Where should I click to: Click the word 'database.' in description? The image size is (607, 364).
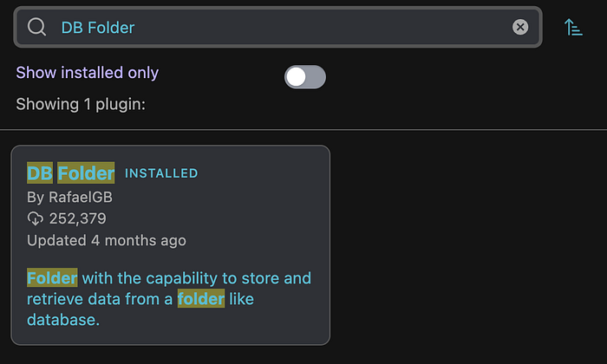pos(63,320)
